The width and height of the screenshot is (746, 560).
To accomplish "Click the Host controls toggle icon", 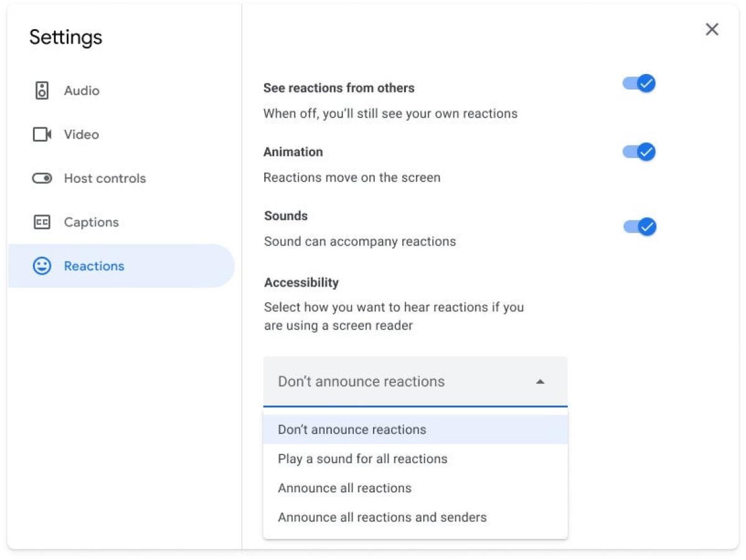I will pyautogui.click(x=42, y=178).
